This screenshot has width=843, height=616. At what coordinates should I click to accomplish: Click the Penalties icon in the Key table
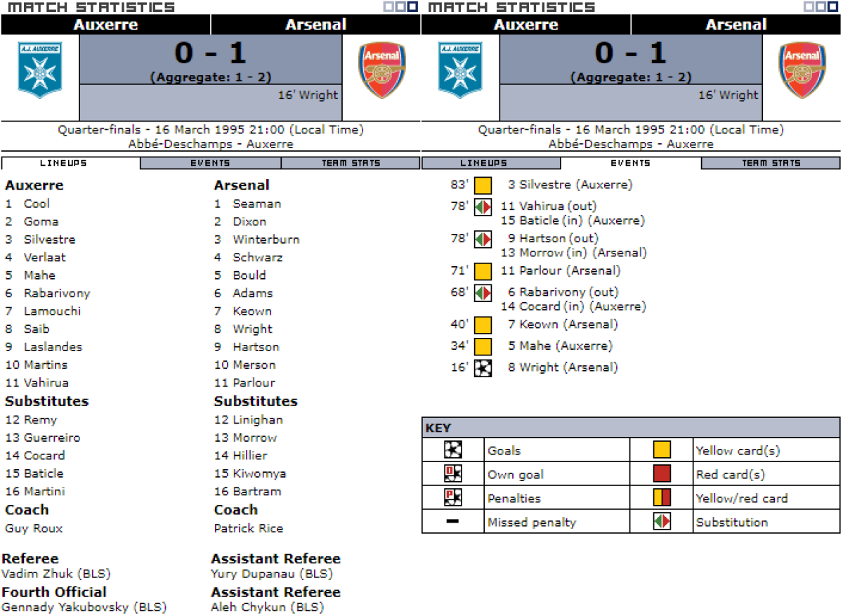click(x=452, y=498)
